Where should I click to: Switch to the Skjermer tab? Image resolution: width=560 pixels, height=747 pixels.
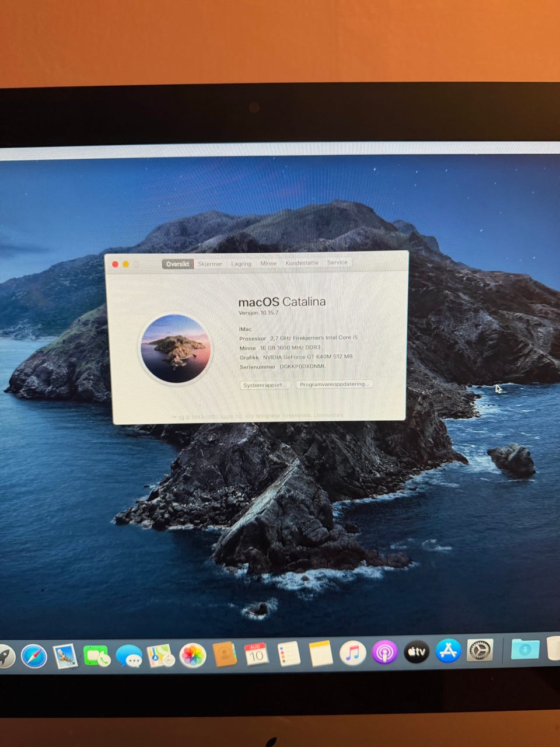pyautogui.click(x=210, y=264)
